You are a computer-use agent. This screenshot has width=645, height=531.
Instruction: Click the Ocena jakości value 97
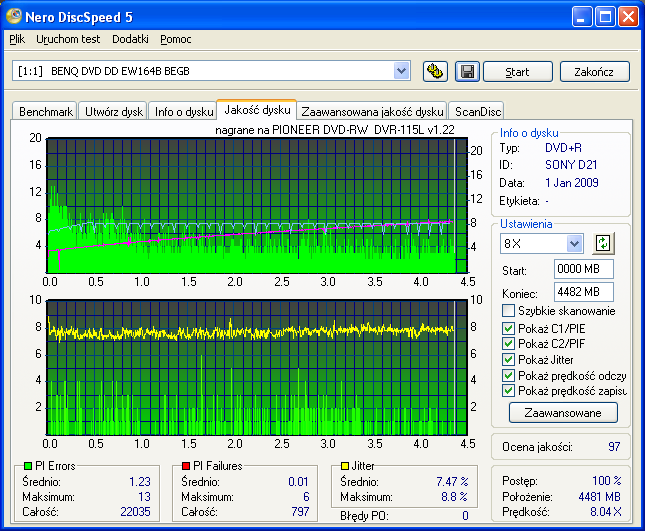(614, 447)
